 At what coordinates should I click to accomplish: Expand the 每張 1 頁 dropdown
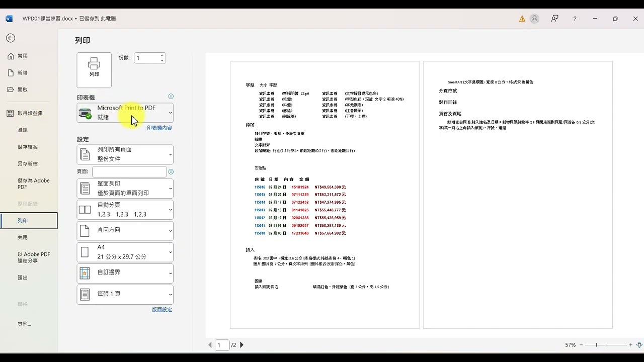[x=125, y=294]
